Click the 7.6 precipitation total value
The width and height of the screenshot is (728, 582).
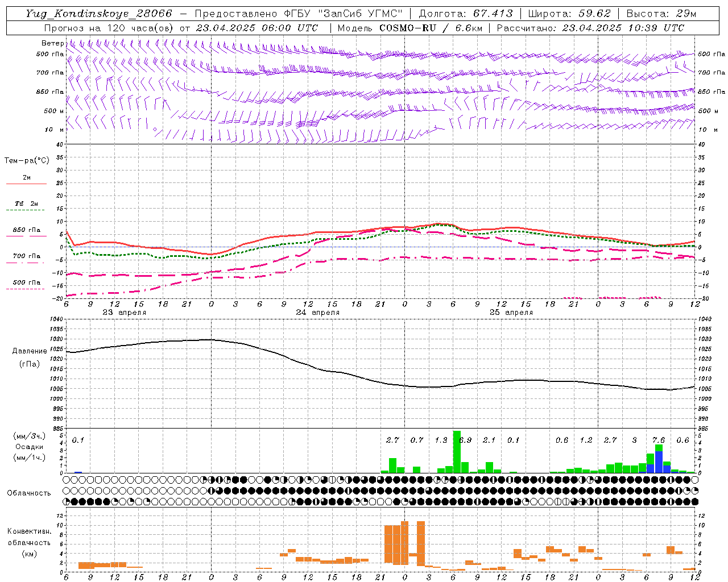(x=659, y=440)
